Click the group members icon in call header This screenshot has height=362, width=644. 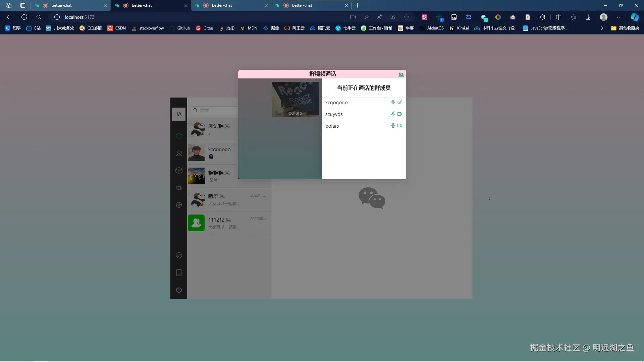click(401, 74)
